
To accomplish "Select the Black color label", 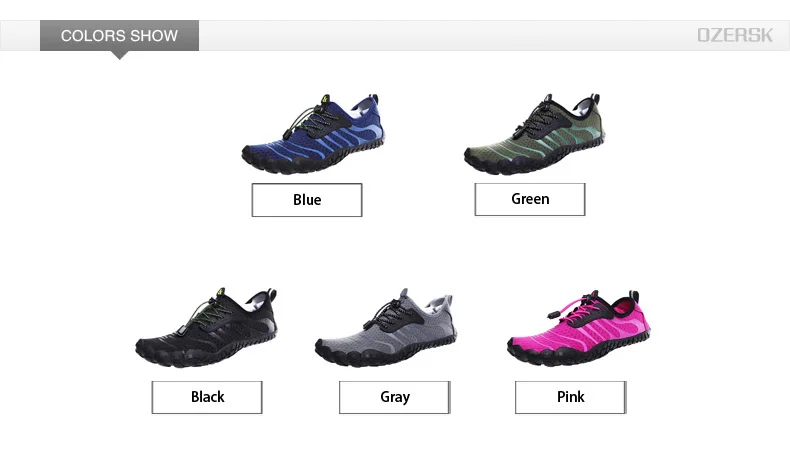I will pos(207,397).
